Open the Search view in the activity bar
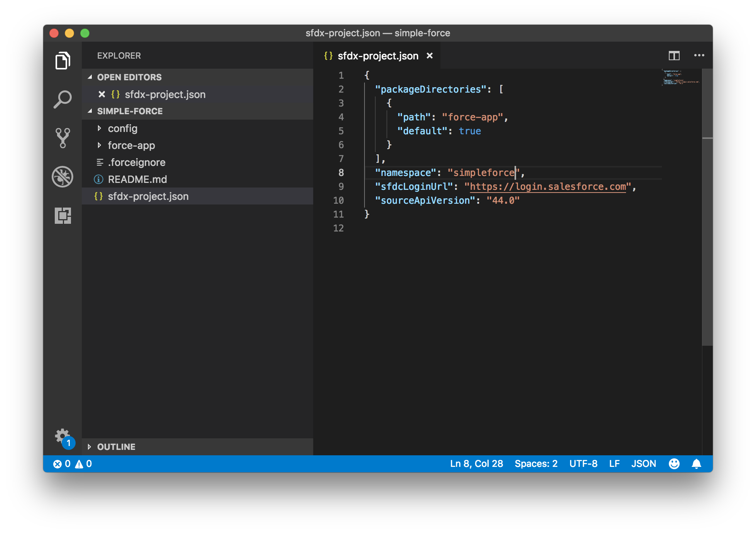The width and height of the screenshot is (756, 534). coord(63,99)
